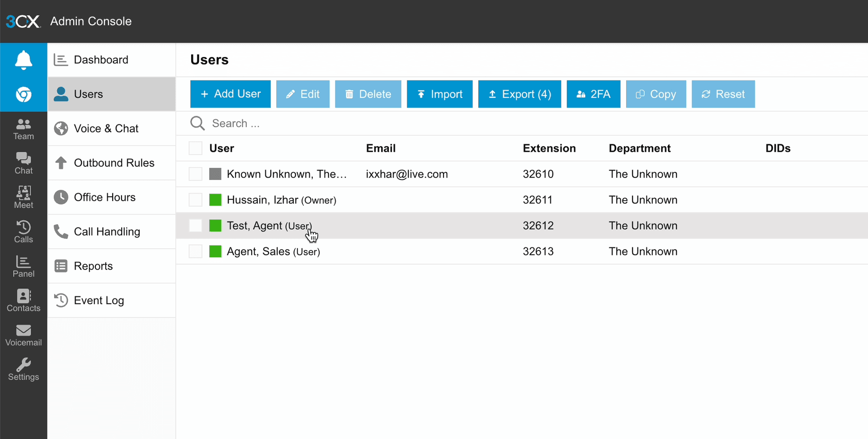Click the 3CX web client globe icon

click(x=23, y=94)
